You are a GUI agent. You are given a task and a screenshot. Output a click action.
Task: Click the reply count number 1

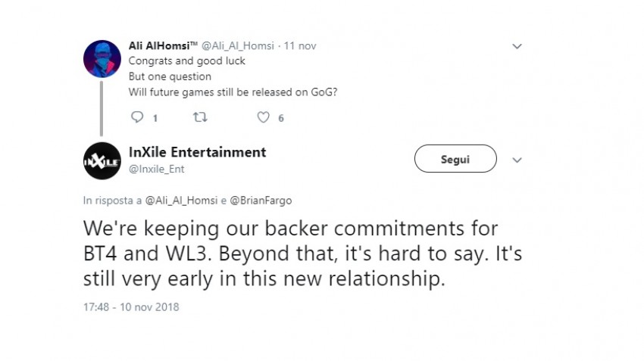tap(155, 118)
